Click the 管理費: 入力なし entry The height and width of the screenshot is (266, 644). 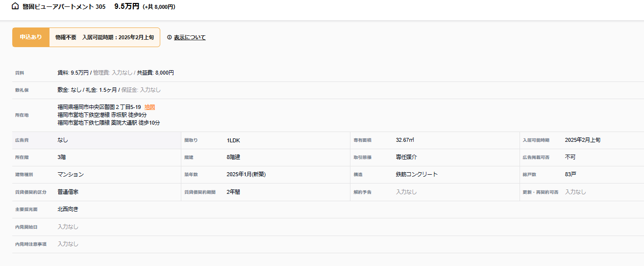[x=113, y=73]
